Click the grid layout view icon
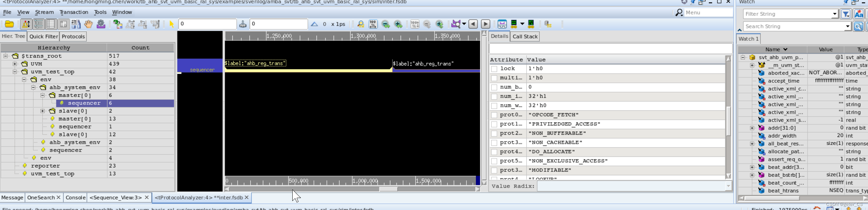The width and height of the screenshot is (868, 210). (63, 24)
